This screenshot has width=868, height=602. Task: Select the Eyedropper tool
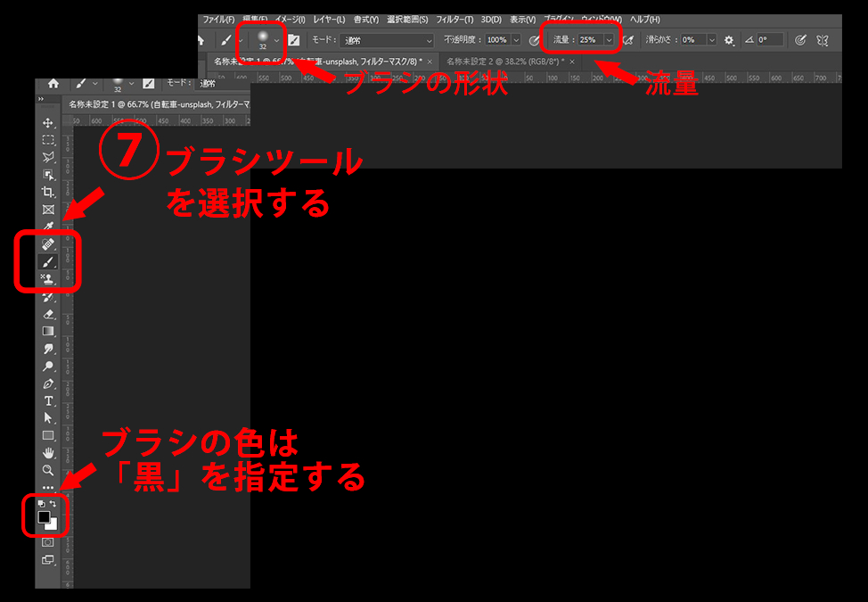click(x=48, y=227)
